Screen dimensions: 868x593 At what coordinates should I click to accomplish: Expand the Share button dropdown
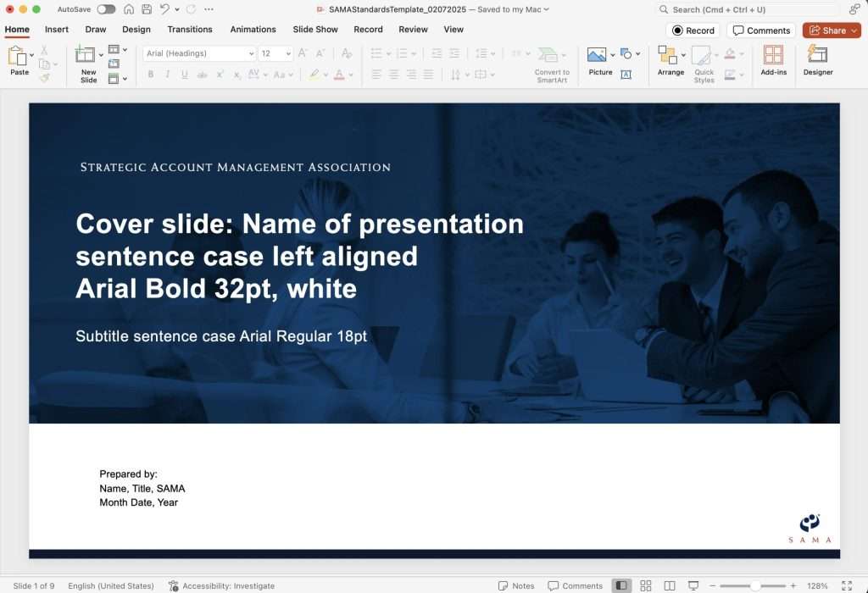pos(854,30)
